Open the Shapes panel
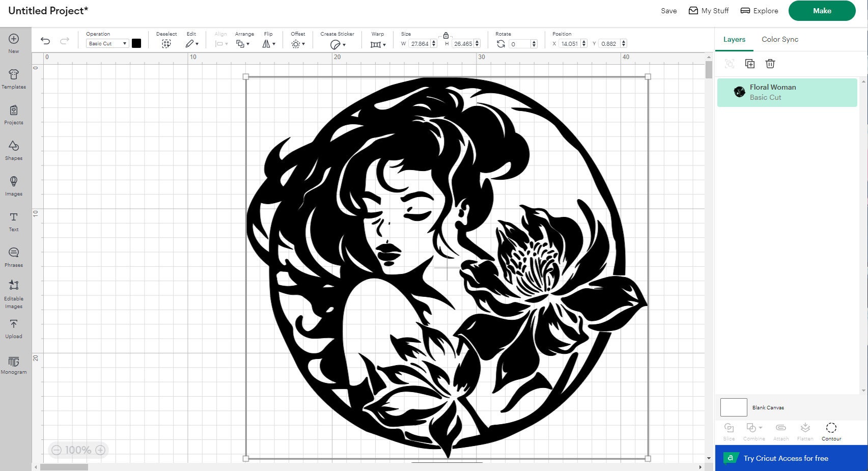Viewport: 868px width, 471px height. tap(14, 151)
